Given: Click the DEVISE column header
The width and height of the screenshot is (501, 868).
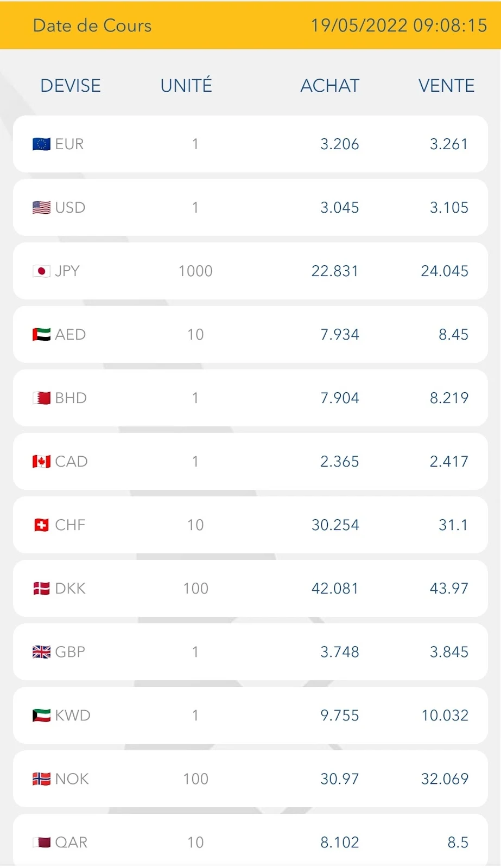Looking at the screenshot, I should point(71,86).
